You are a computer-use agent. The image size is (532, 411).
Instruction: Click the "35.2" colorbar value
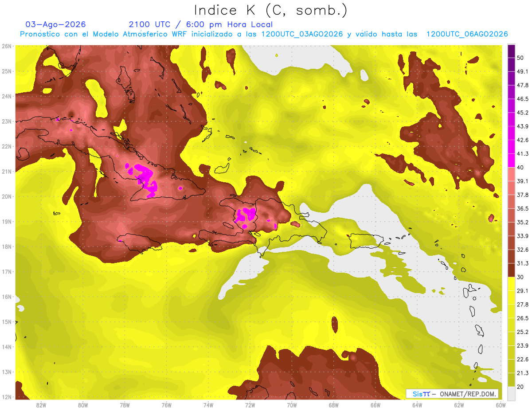523,222
